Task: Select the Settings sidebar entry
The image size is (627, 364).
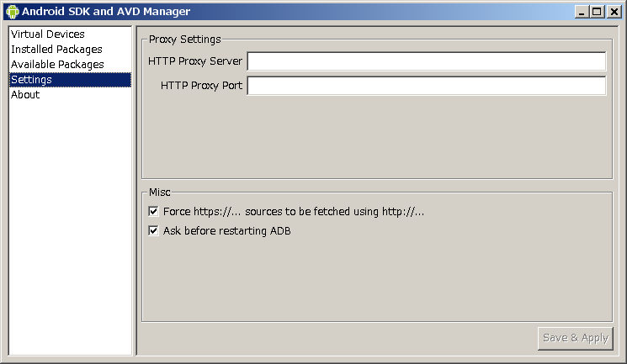Action: tap(70, 80)
